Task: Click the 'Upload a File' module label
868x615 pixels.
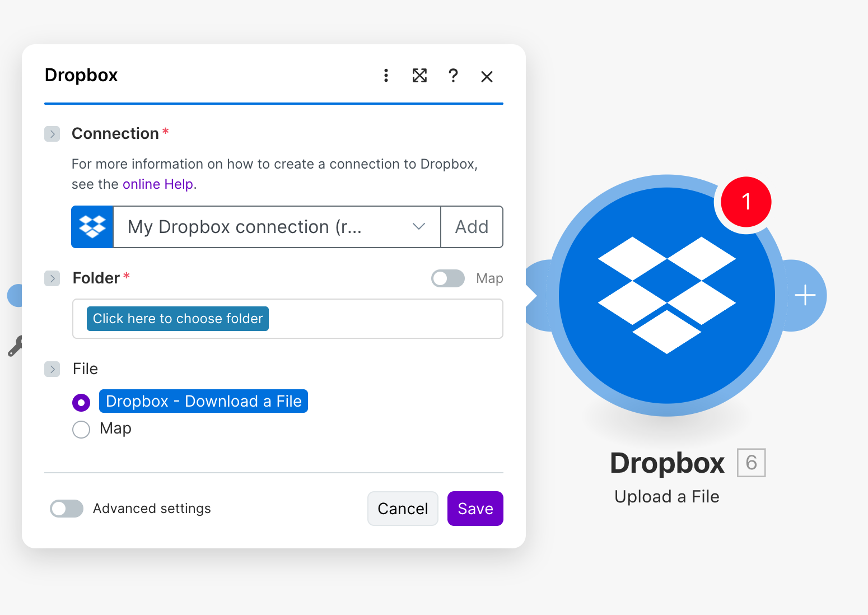Action: 666,497
